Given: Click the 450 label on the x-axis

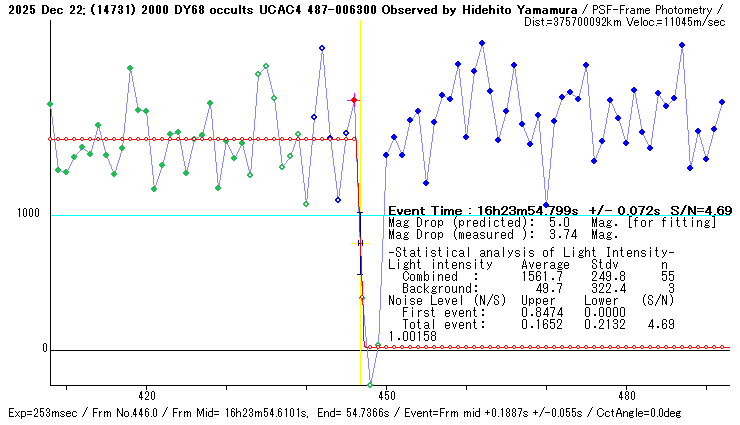Looking at the screenshot, I should tap(387, 395).
